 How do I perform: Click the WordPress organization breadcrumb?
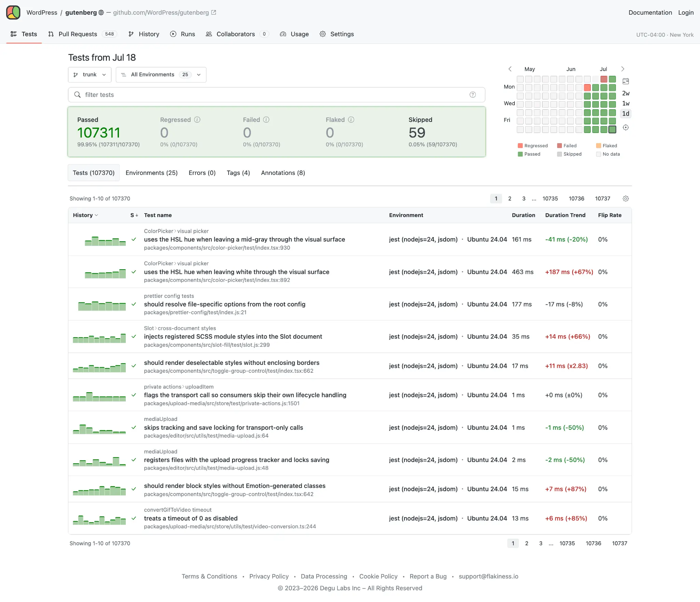coord(42,13)
